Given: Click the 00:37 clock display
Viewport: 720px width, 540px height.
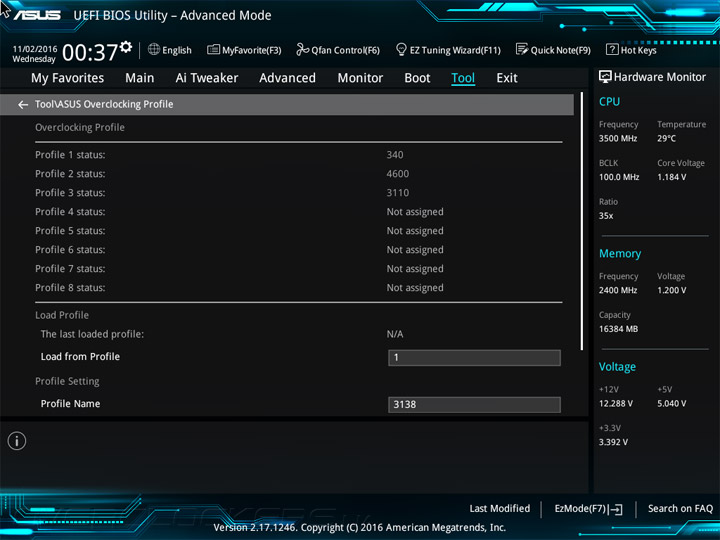Looking at the screenshot, I should (x=90, y=52).
